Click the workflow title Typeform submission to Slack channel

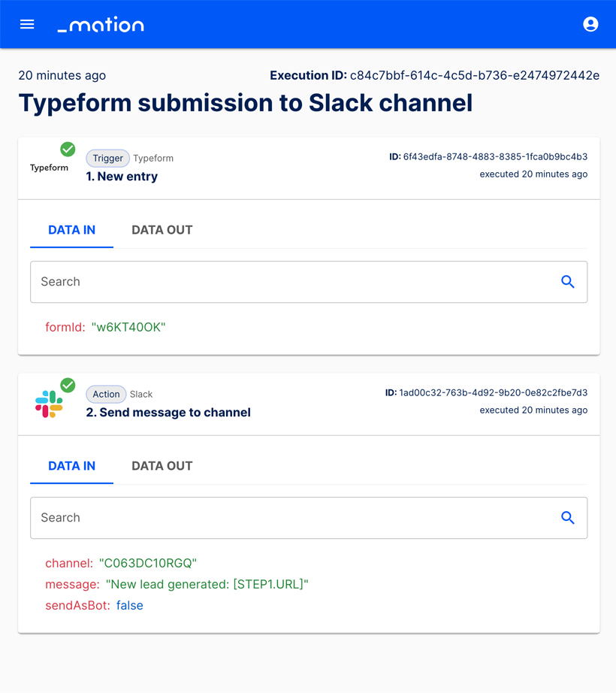pos(244,102)
